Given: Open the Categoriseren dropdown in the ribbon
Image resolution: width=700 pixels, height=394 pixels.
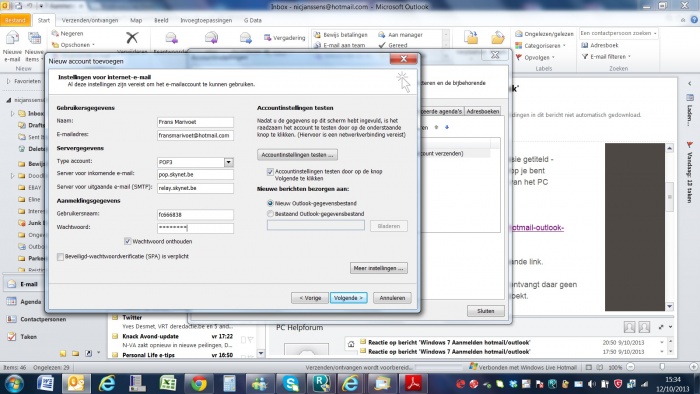Looking at the screenshot, I should (x=541, y=46).
